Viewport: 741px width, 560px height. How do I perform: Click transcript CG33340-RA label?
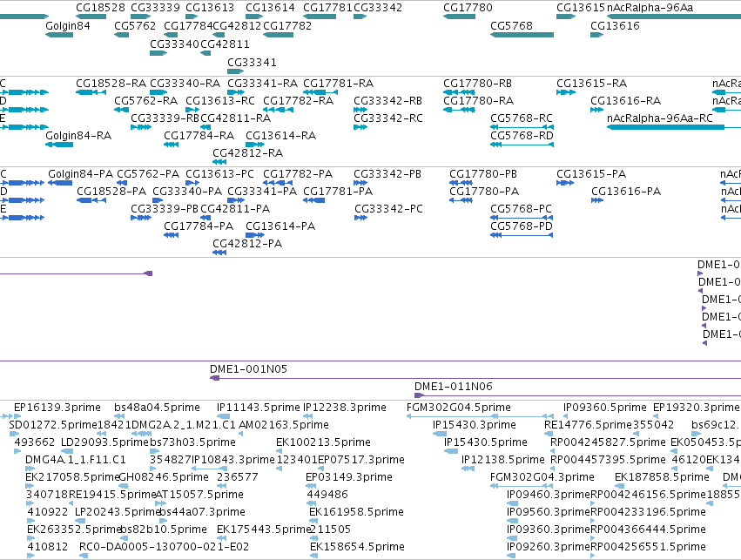pyautogui.click(x=185, y=84)
